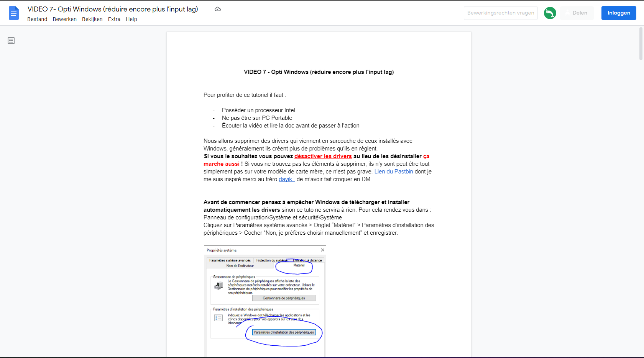
Task: Click the VIDEO 7 heading in the document
Action: (x=318, y=72)
